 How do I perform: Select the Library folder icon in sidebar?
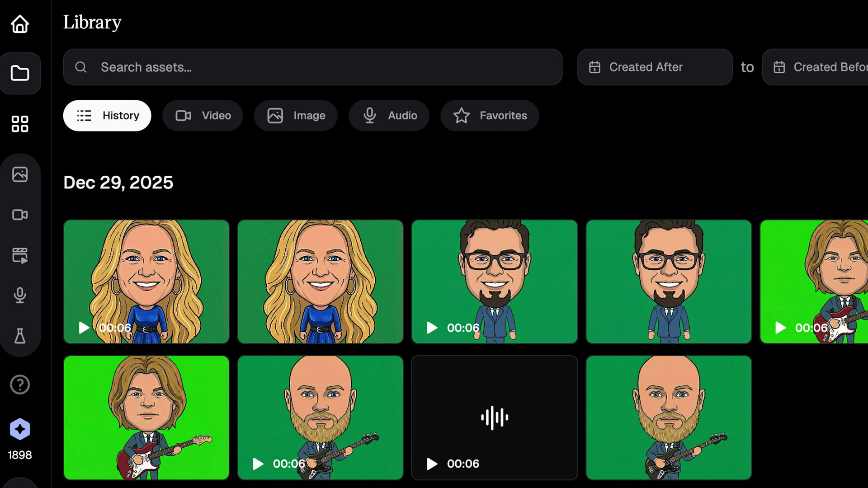click(20, 73)
